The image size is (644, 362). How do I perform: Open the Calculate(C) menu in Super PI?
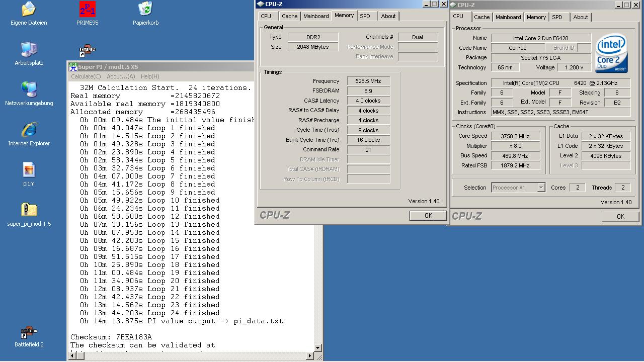click(x=86, y=76)
